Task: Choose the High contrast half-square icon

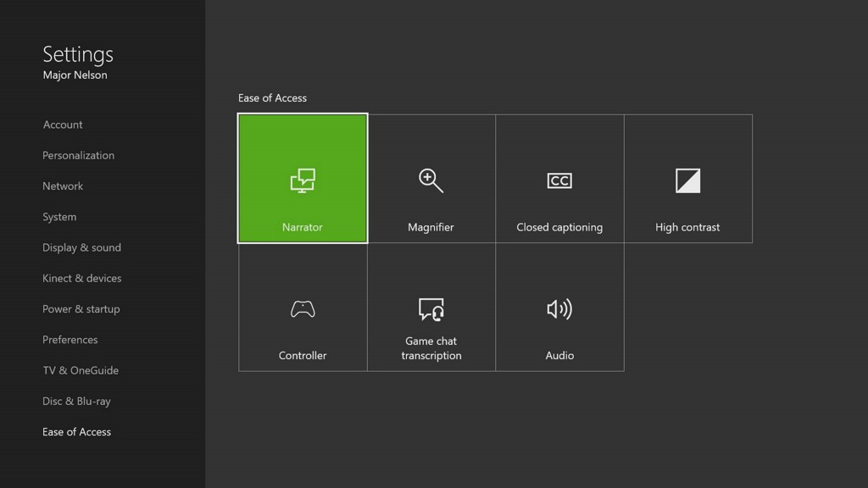Action: 687,180
